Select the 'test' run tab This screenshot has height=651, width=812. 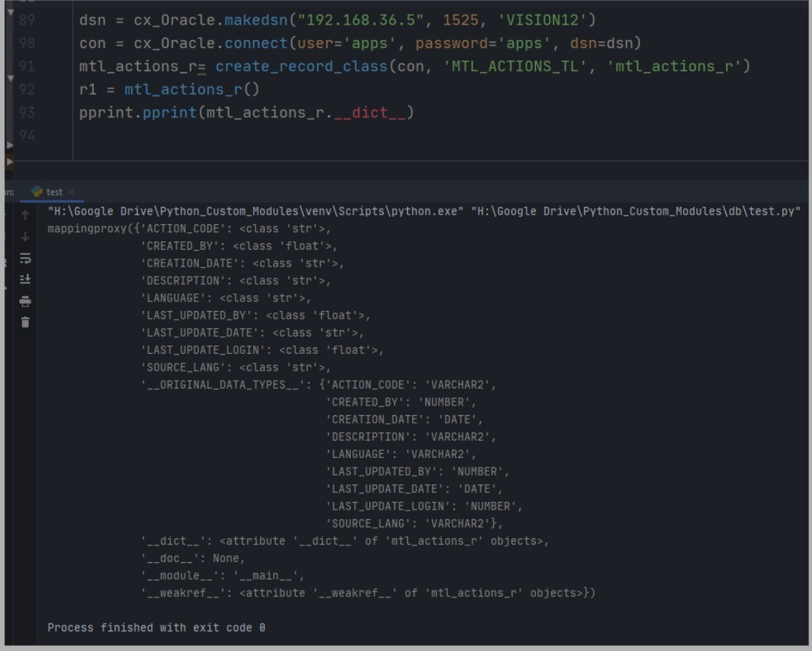click(54, 192)
